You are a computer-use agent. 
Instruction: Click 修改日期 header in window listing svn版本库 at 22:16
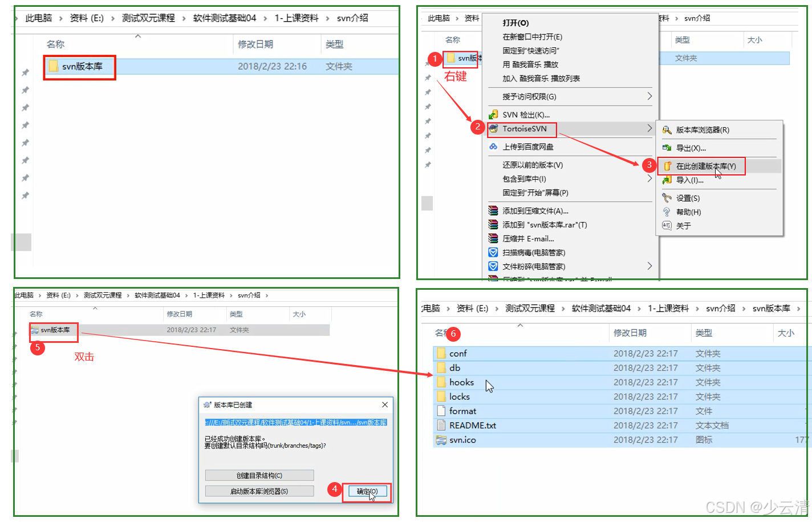[x=255, y=44]
